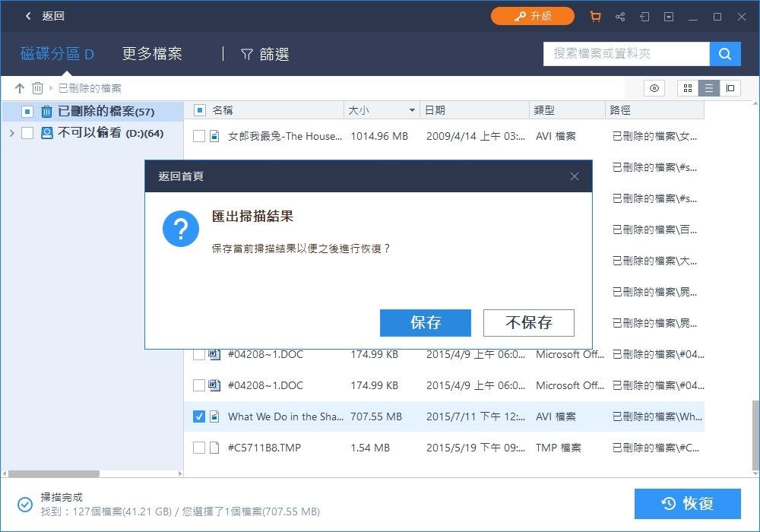Click the 保存 button

pos(426,323)
